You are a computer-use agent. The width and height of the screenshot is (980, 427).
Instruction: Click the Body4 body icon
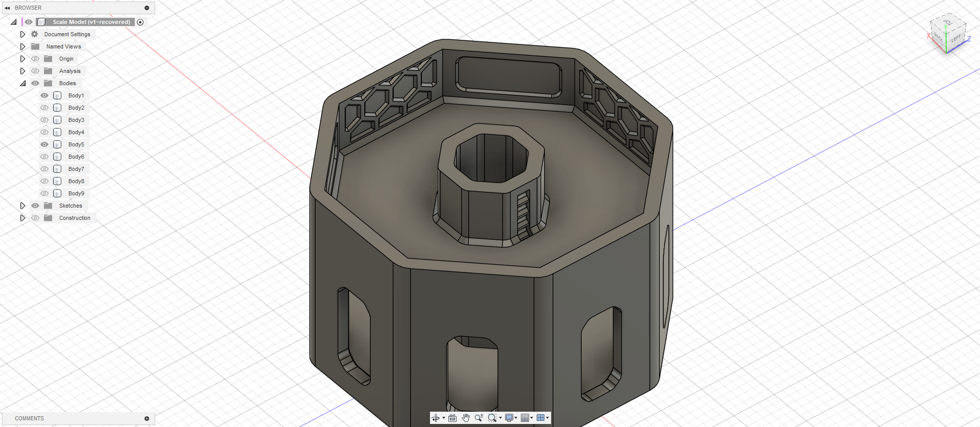coord(58,132)
